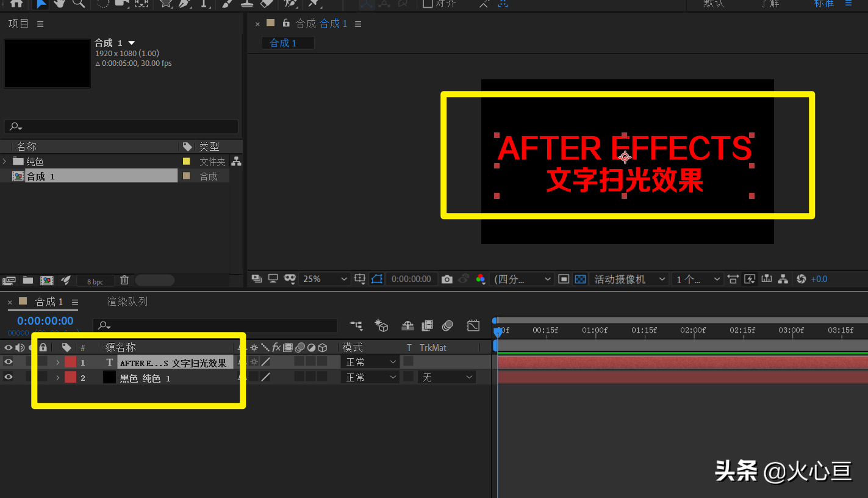This screenshot has height=498, width=868.
Task: Select the Zoom magnifier tool
Action: coord(78,4)
